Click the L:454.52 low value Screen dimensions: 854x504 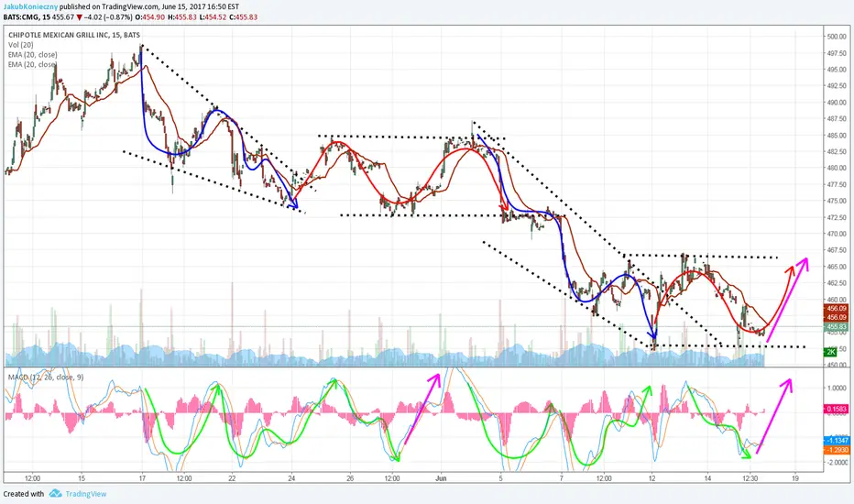pyautogui.click(x=213, y=17)
